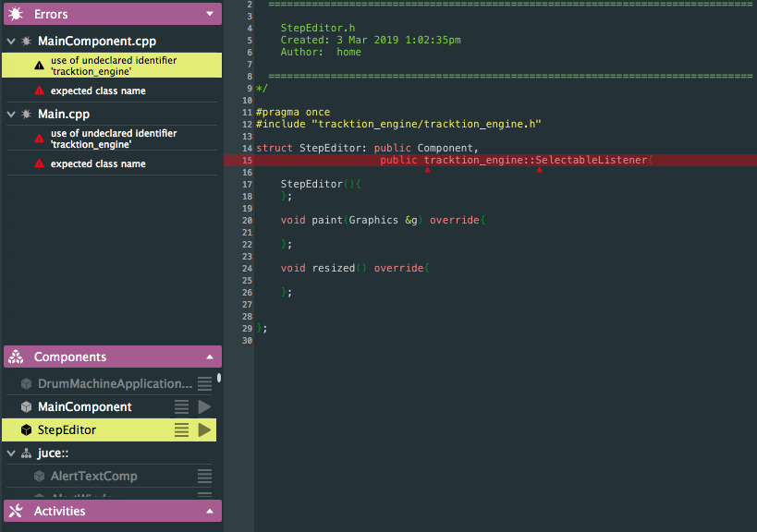Click the Components list scrollbar thumb
Image resolution: width=757 pixels, height=532 pixels.
(x=219, y=378)
